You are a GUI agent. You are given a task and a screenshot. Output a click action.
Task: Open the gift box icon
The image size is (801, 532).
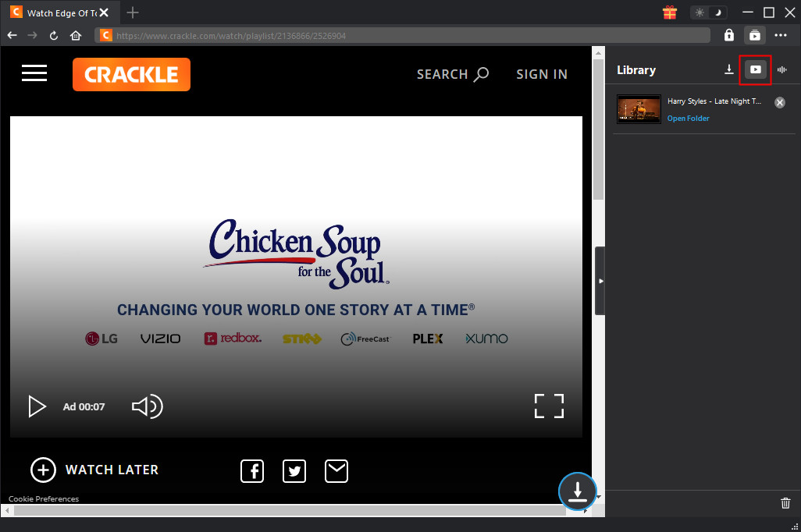pyautogui.click(x=669, y=12)
